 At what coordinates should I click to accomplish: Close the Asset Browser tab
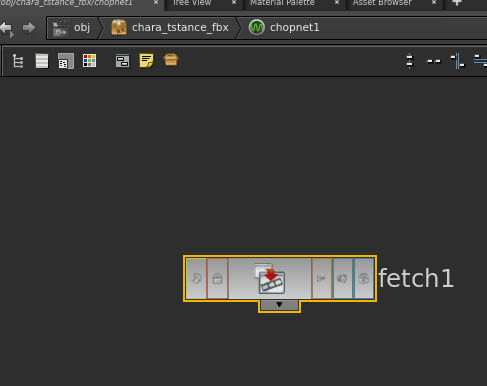coord(434,3)
